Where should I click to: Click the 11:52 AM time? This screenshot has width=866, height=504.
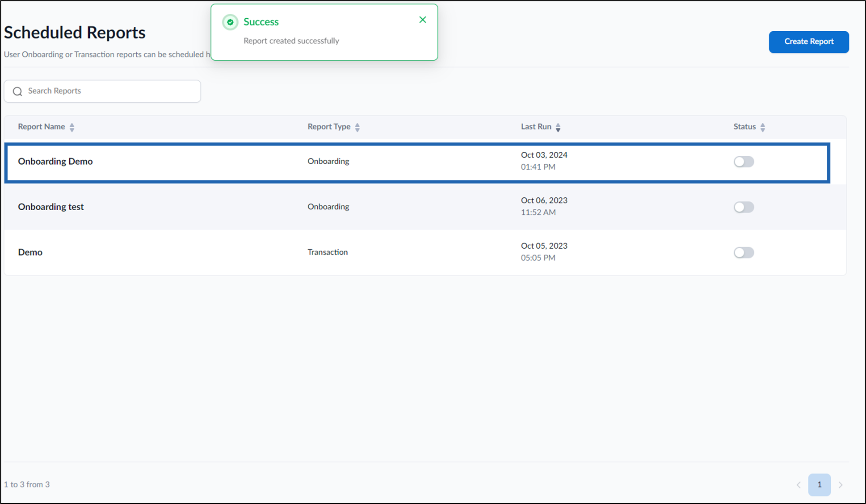click(538, 212)
